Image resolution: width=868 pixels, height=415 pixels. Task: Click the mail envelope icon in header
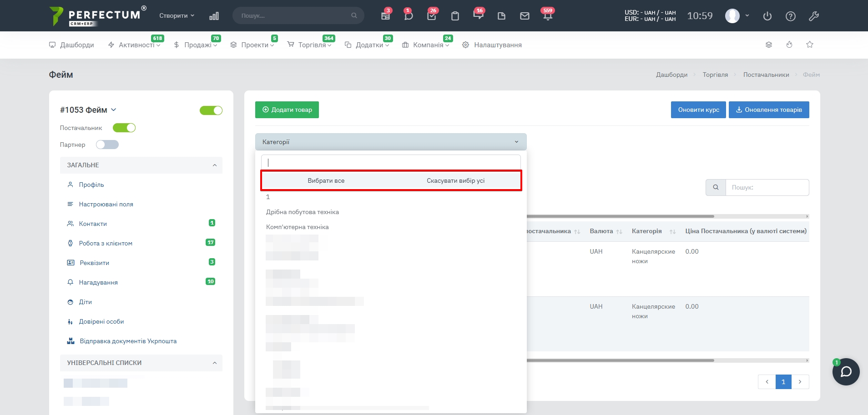click(525, 16)
